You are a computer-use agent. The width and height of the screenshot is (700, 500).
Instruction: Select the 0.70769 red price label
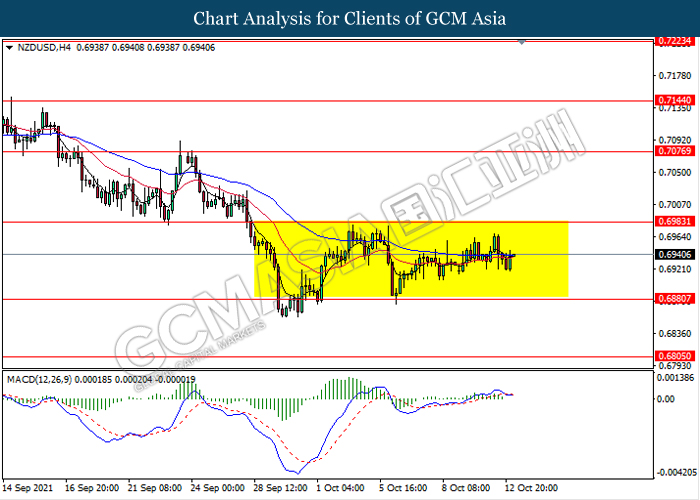click(x=675, y=151)
